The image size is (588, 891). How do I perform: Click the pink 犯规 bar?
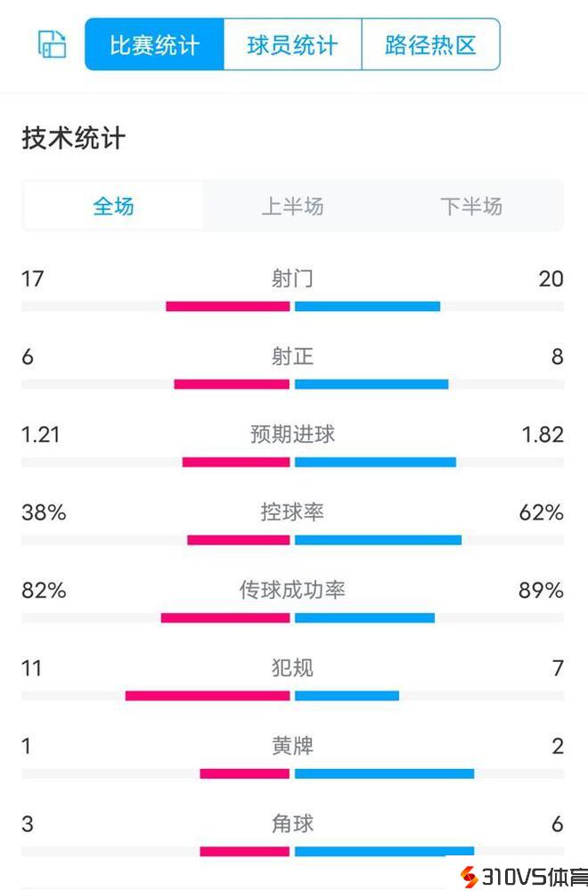[208, 696]
